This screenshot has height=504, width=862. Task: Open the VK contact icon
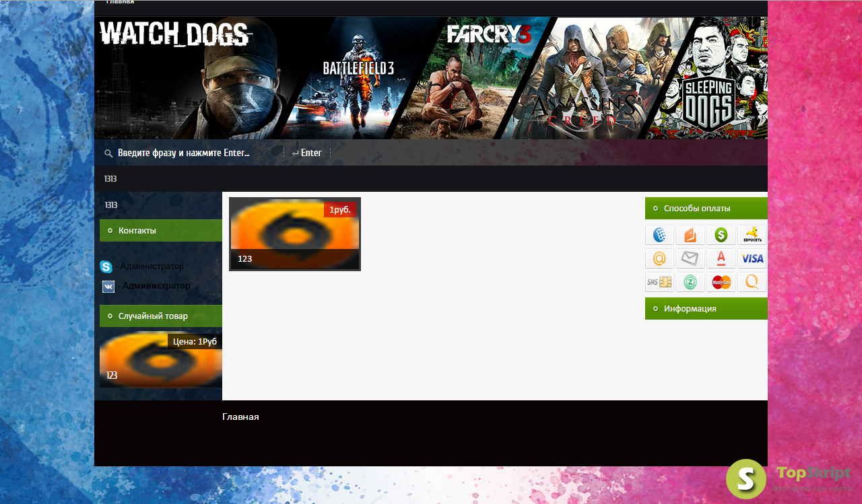pyautogui.click(x=108, y=287)
